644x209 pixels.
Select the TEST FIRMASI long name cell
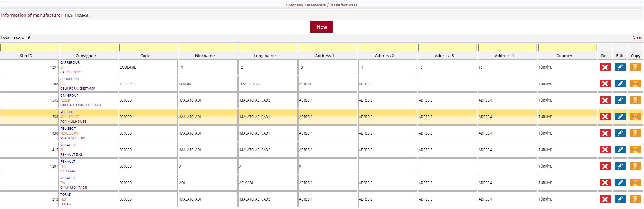[268, 84]
